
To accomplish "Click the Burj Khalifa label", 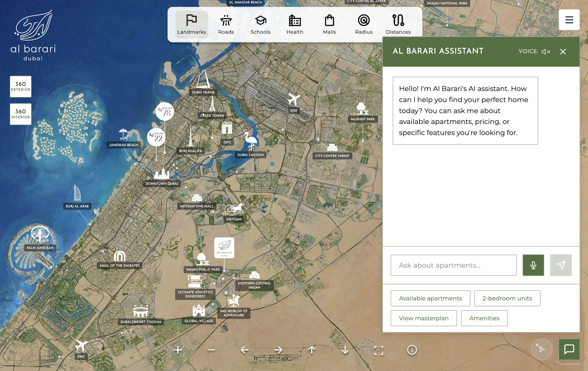I will [190, 151].
